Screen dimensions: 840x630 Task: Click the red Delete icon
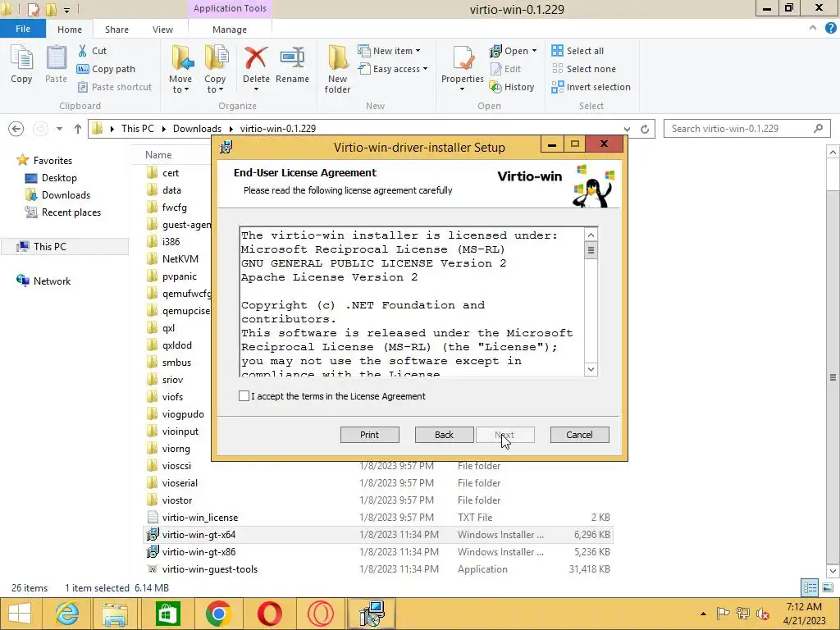click(x=256, y=57)
